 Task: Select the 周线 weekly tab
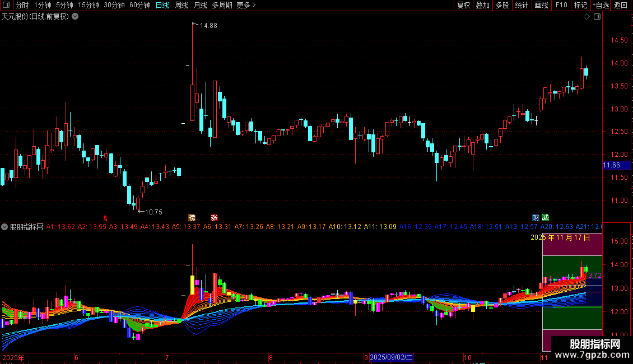click(181, 5)
